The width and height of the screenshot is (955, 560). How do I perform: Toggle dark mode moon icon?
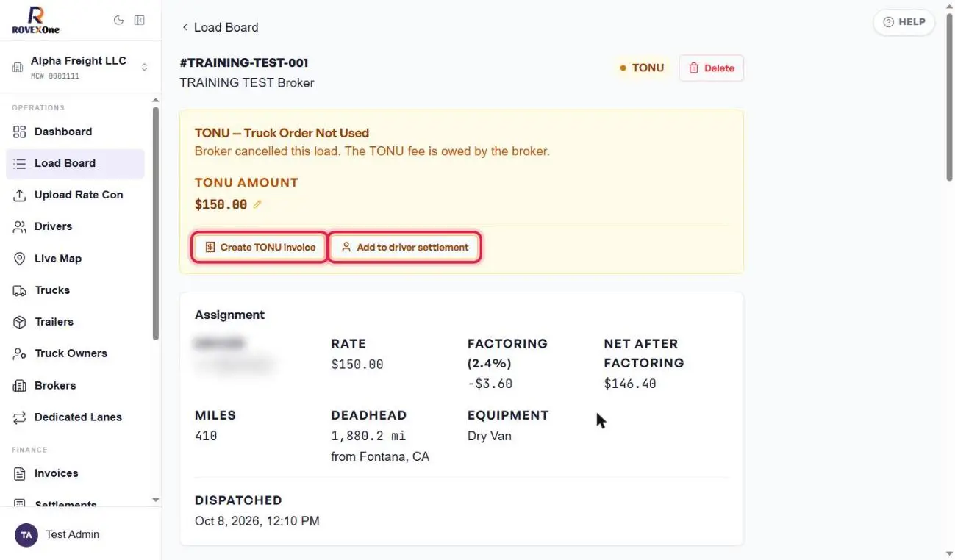tap(118, 21)
